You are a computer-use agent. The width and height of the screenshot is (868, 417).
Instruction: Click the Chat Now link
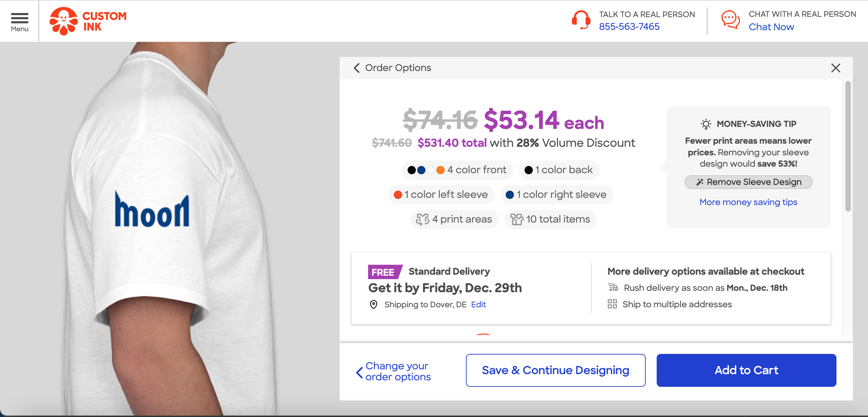pyautogui.click(x=771, y=27)
